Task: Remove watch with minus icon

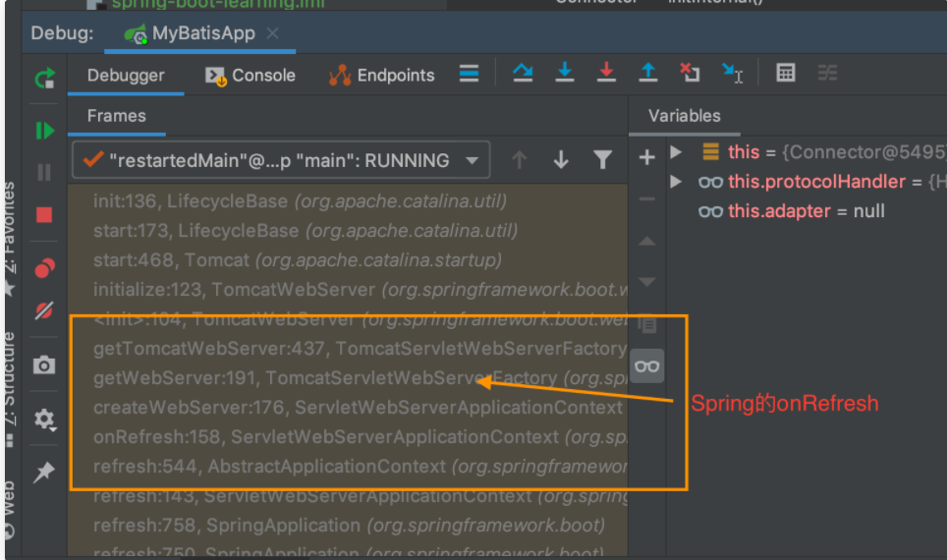Action: click(x=646, y=198)
